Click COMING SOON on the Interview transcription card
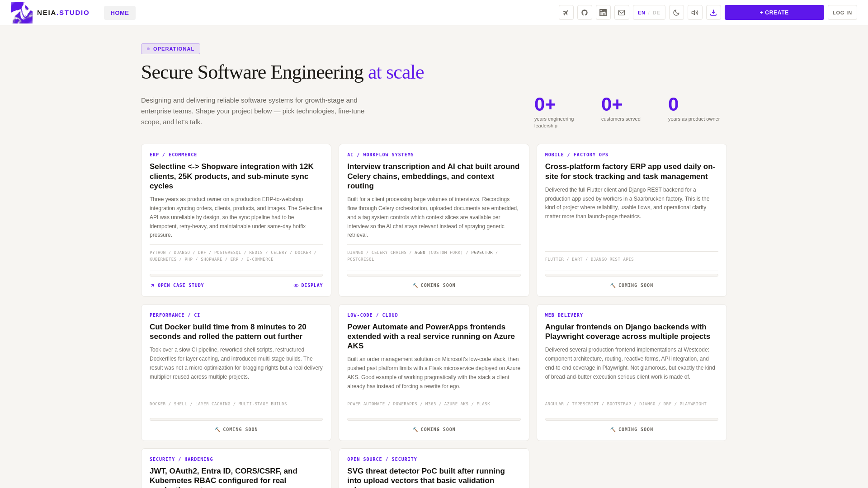The image size is (868, 488). 434,286
